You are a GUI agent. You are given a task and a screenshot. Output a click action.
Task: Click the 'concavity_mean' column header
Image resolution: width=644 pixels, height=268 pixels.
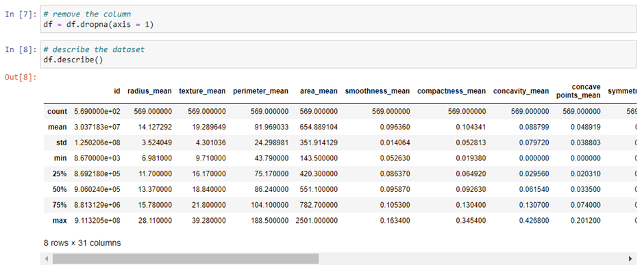click(x=521, y=91)
